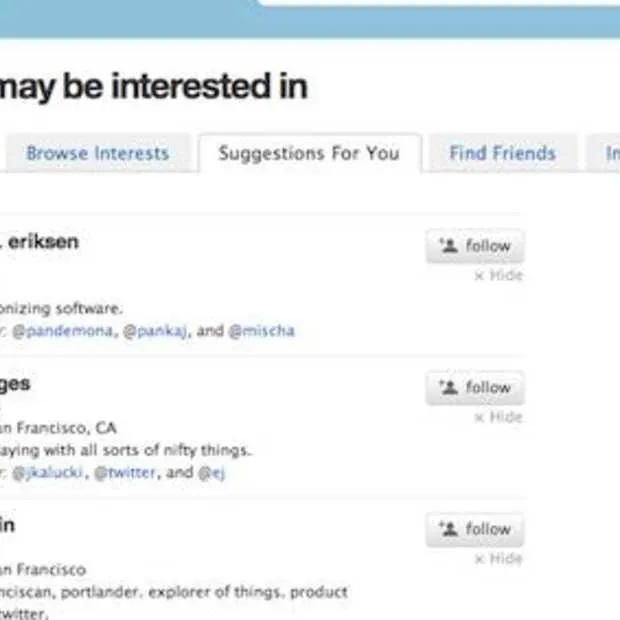Open the third suggested user's name link
This screenshot has height=620, width=620.
[8, 525]
